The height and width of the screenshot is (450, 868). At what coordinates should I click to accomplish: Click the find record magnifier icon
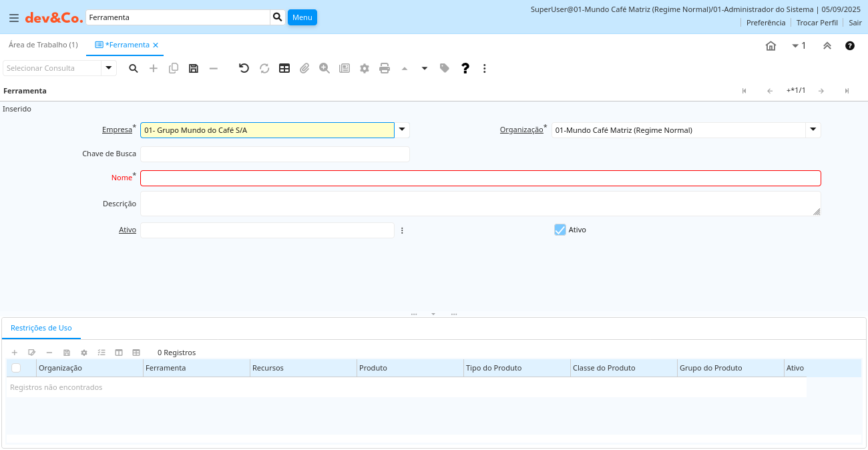tap(134, 68)
